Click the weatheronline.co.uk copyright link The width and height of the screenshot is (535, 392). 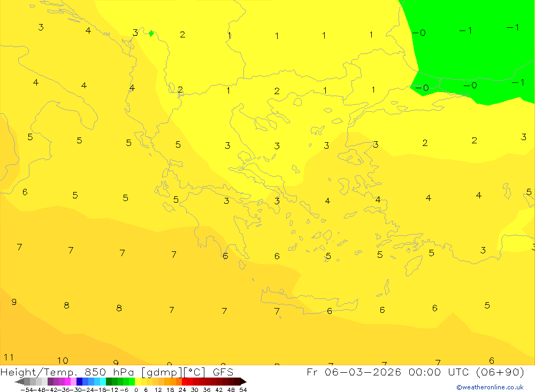coord(490,387)
